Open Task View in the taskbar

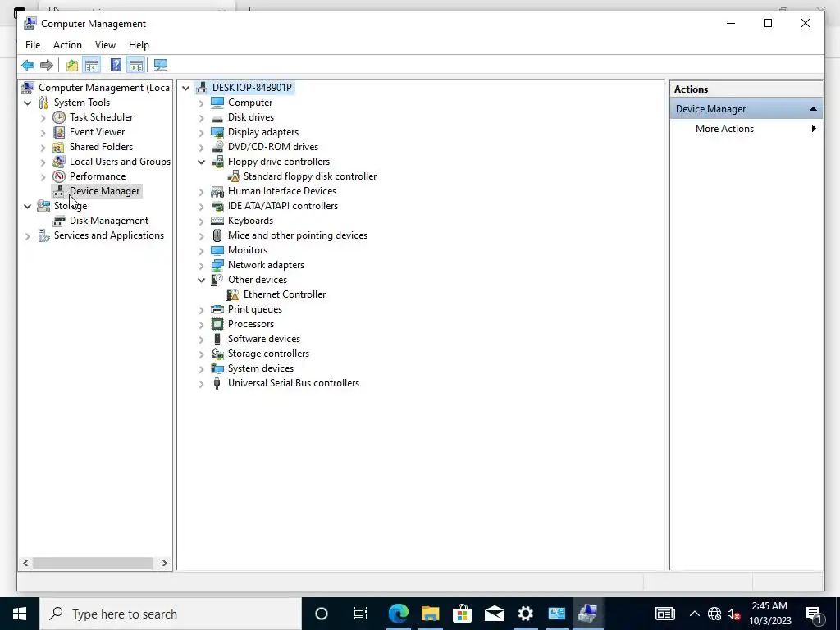tap(361, 614)
